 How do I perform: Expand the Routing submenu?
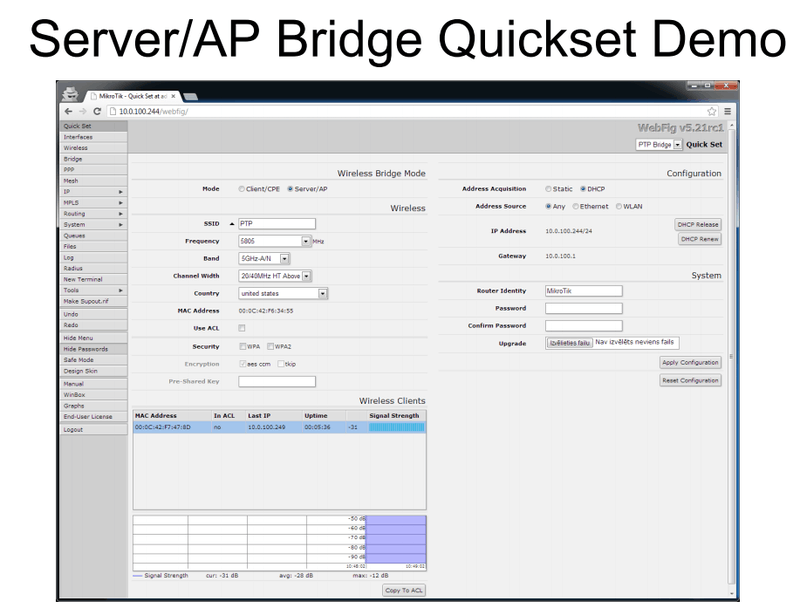pyautogui.click(x=93, y=214)
